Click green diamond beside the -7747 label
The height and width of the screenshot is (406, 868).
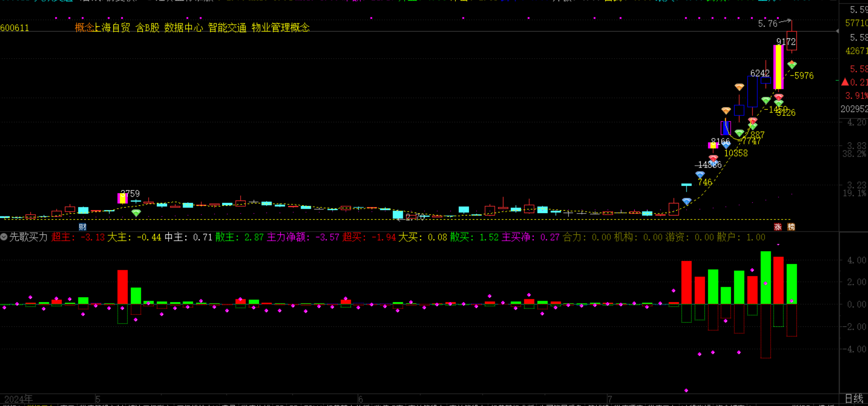pyautogui.click(x=739, y=133)
